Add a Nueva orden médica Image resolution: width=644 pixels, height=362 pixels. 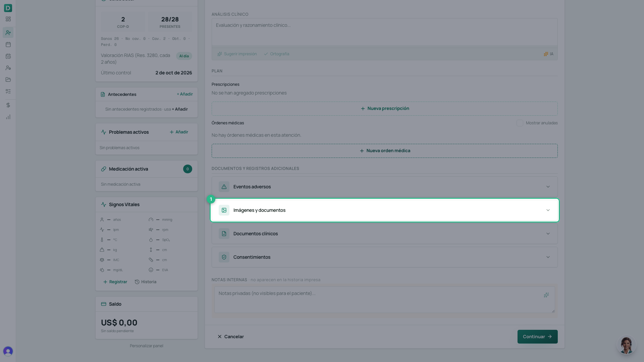(385, 151)
